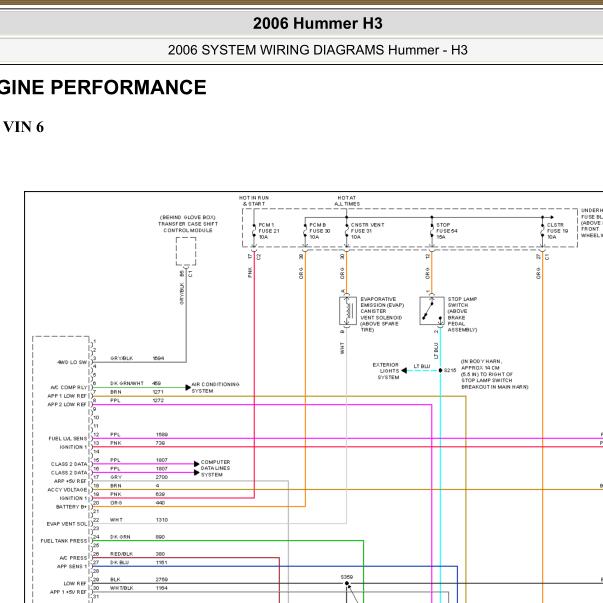Click the "DK GRN/WHT" wire label
The image size is (603, 603).
point(127,383)
